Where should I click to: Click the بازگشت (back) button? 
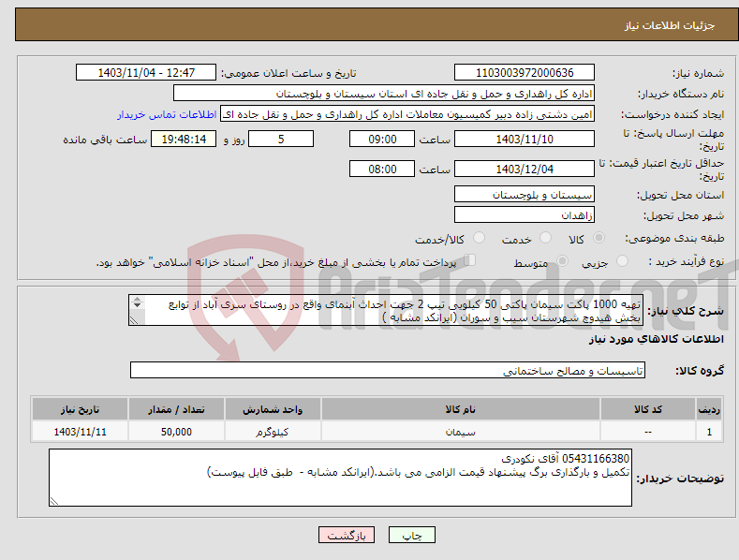[347, 536]
